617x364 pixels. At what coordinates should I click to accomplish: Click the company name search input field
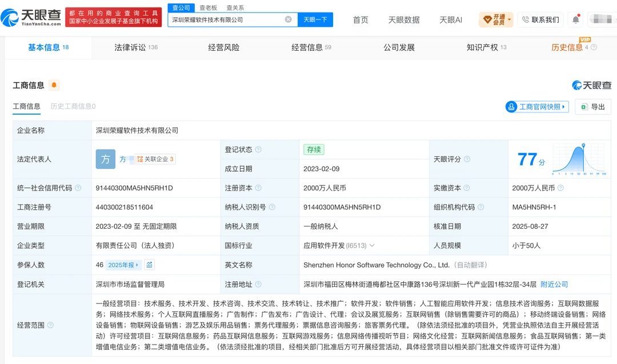tap(227, 19)
